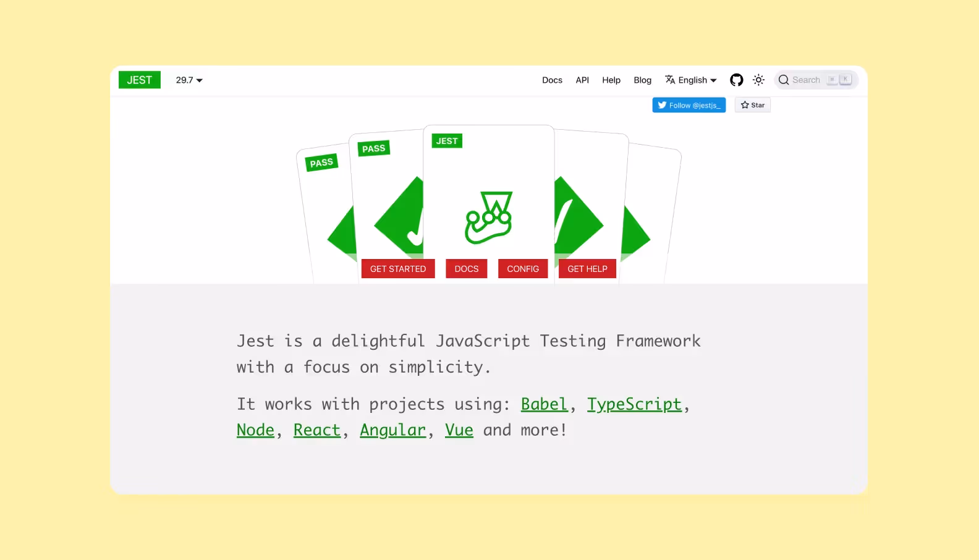979x560 pixels.
Task: Toggle light/dark mode sun icon
Action: point(759,80)
